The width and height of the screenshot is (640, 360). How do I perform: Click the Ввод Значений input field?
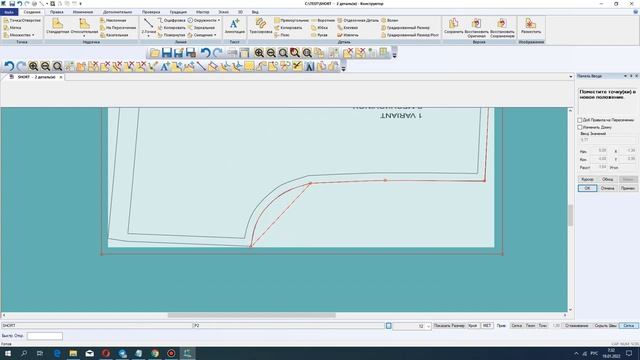pyautogui.click(x=607, y=140)
